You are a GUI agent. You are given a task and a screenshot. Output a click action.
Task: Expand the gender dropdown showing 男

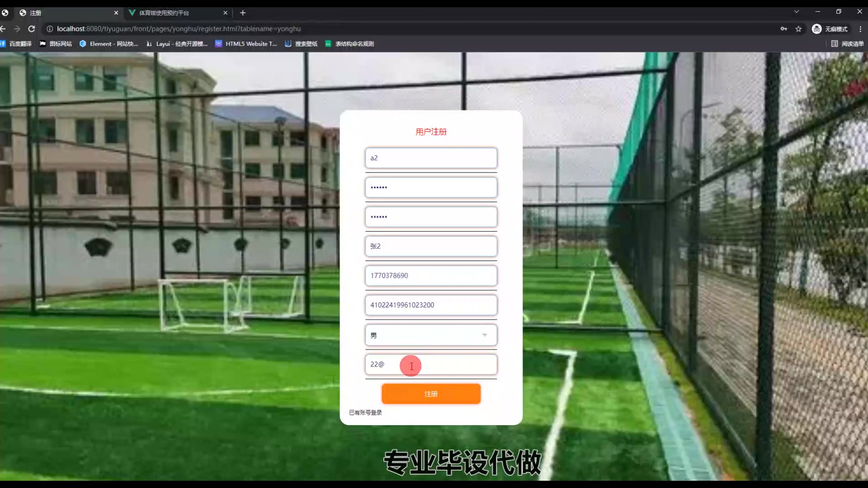point(431,335)
